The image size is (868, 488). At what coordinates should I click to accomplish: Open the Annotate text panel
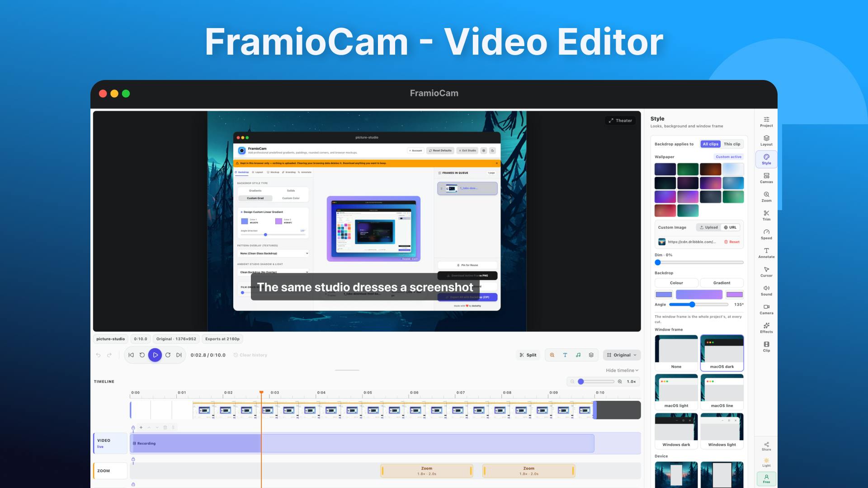pyautogui.click(x=766, y=253)
